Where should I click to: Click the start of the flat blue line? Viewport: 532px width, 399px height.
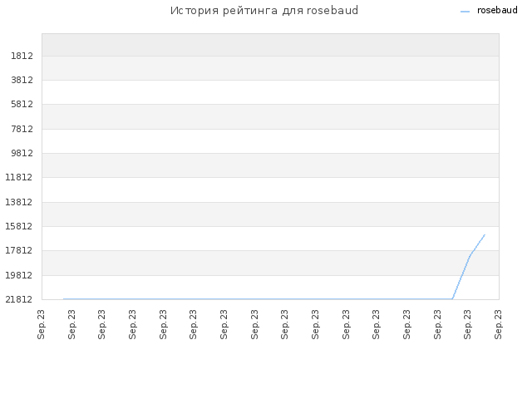63,299
